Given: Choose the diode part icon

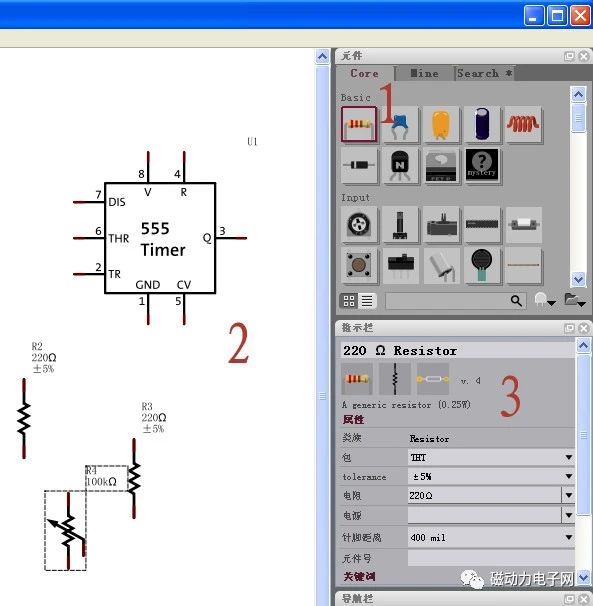Looking at the screenshot, I should (359, 165).
